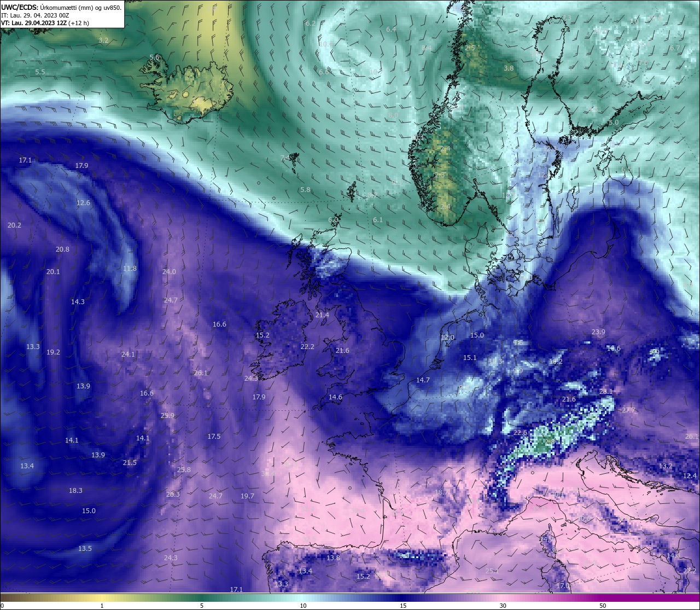
Task: Select the 15.1 value over Germany
Action: (x=470, y=357)
